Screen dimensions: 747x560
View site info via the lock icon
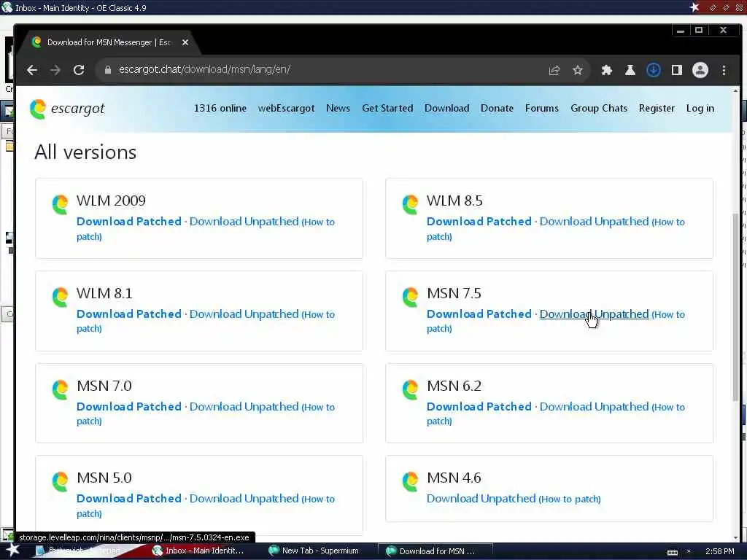(x=108, y=70)
